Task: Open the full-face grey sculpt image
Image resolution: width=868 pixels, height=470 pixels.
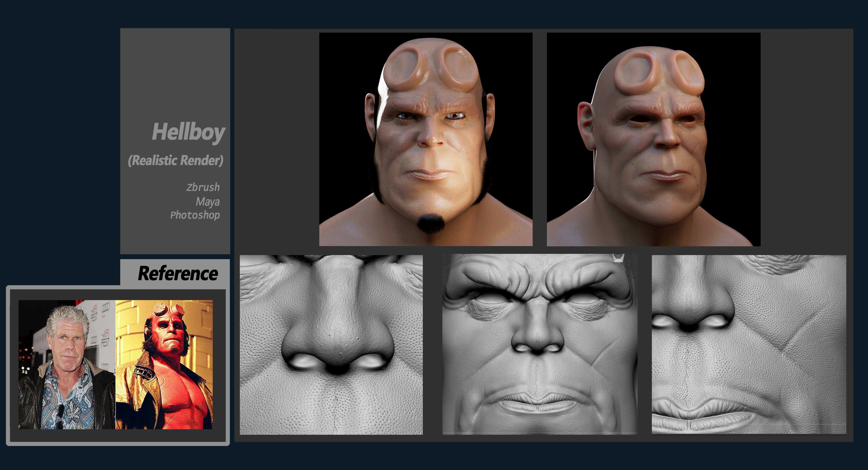Action: (x=540, y=344)
